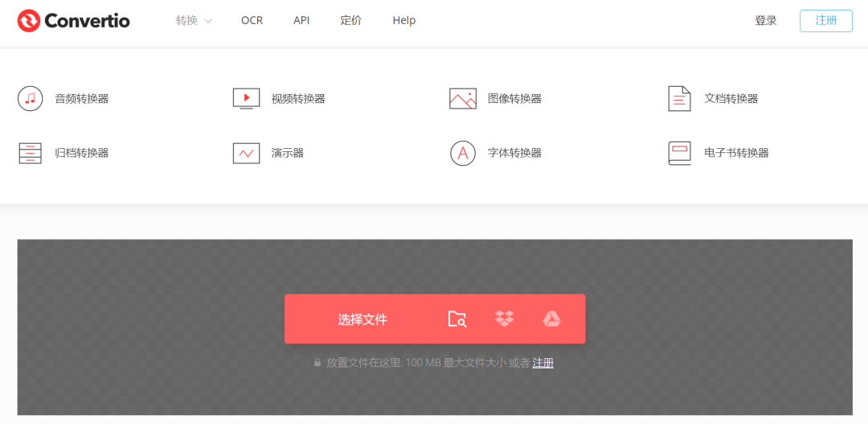Browse files using folder search icon
This screenshot has width=868, height=424.
[x=457, y=319]
